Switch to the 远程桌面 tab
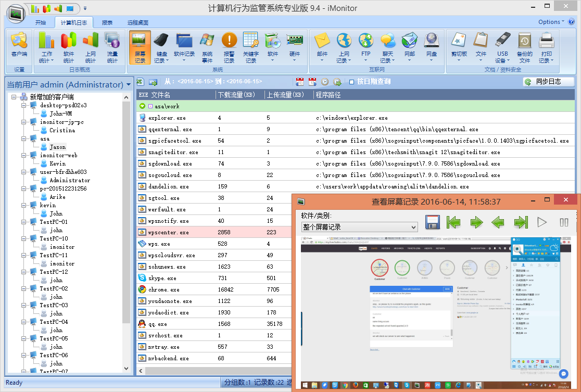 [x=138, y=22]
